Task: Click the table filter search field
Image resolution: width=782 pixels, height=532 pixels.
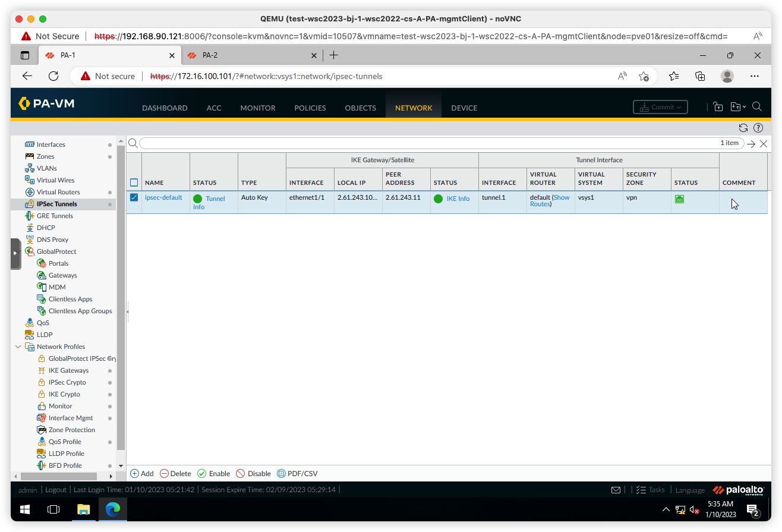Action: (441, 143)
